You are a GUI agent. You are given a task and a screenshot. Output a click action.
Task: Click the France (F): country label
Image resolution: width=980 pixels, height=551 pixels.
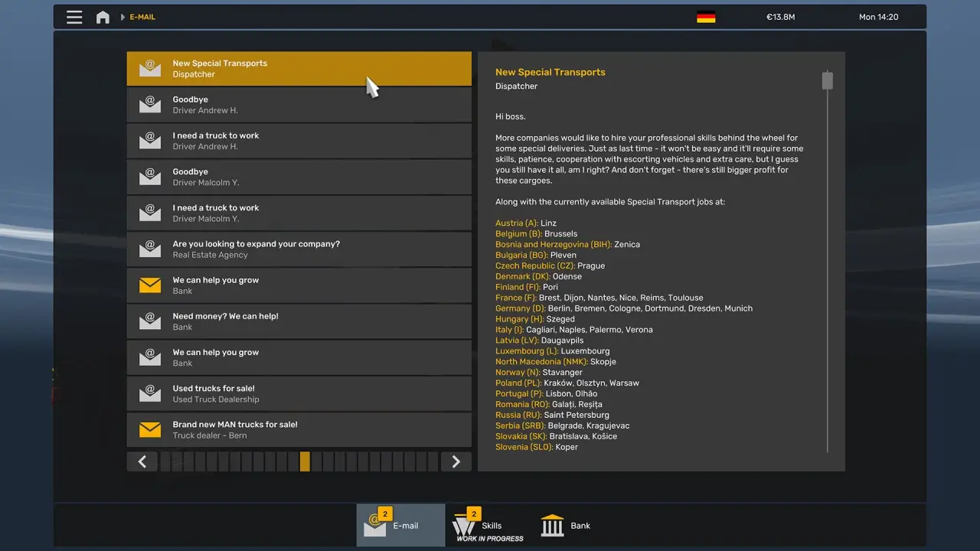point(517,298)
